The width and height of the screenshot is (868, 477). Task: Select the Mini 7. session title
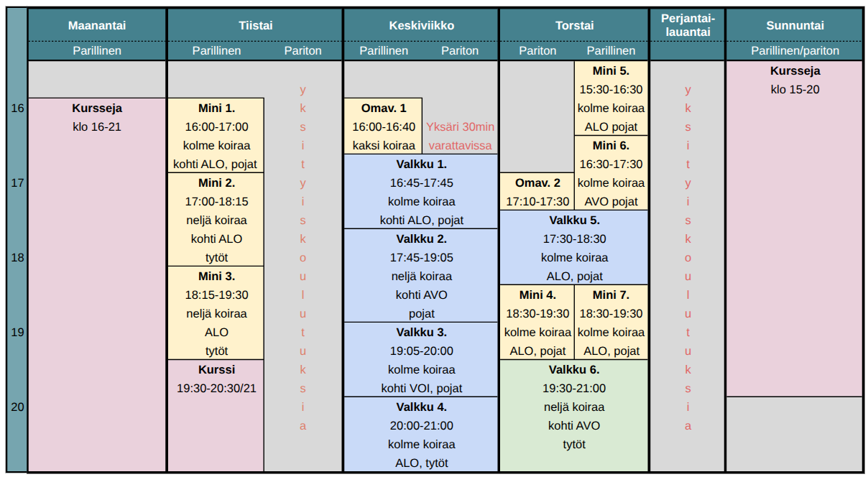click(x=611, y=295)
